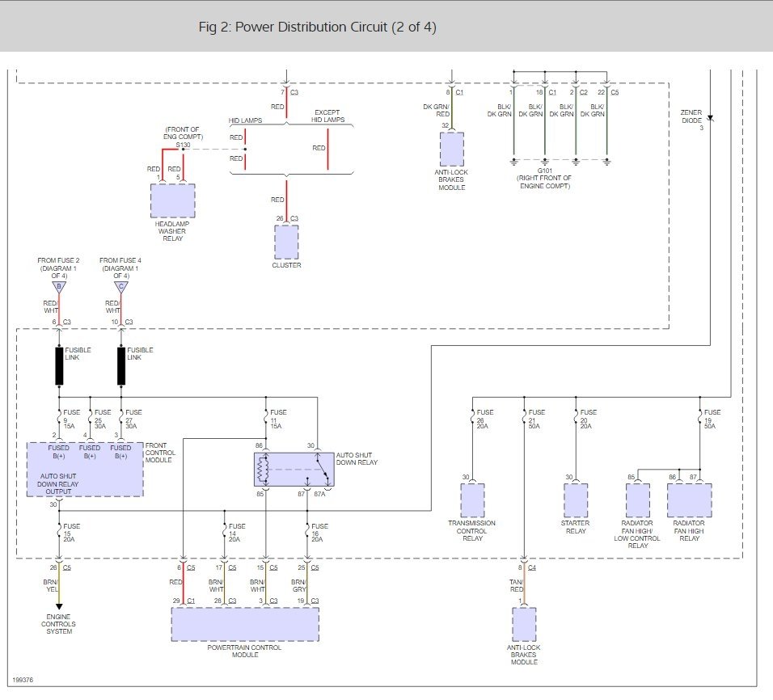Click connector triangle C from Fuse 4

pyautogui.click(x=121, y=287)
